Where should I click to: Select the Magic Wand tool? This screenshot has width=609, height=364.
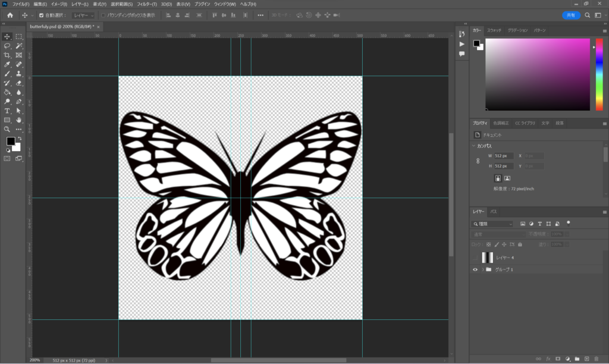pos(19,46)
